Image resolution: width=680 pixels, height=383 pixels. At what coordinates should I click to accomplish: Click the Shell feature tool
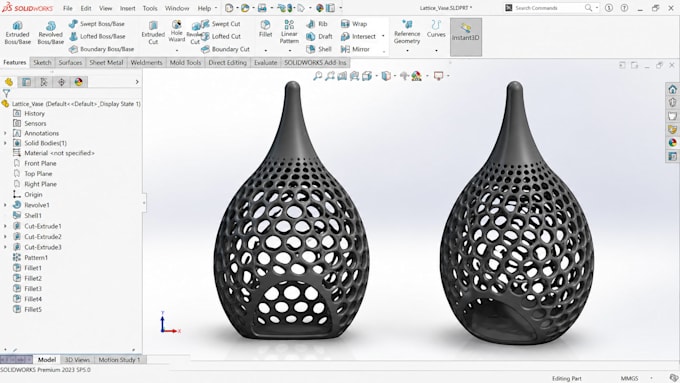pos(319,49)
